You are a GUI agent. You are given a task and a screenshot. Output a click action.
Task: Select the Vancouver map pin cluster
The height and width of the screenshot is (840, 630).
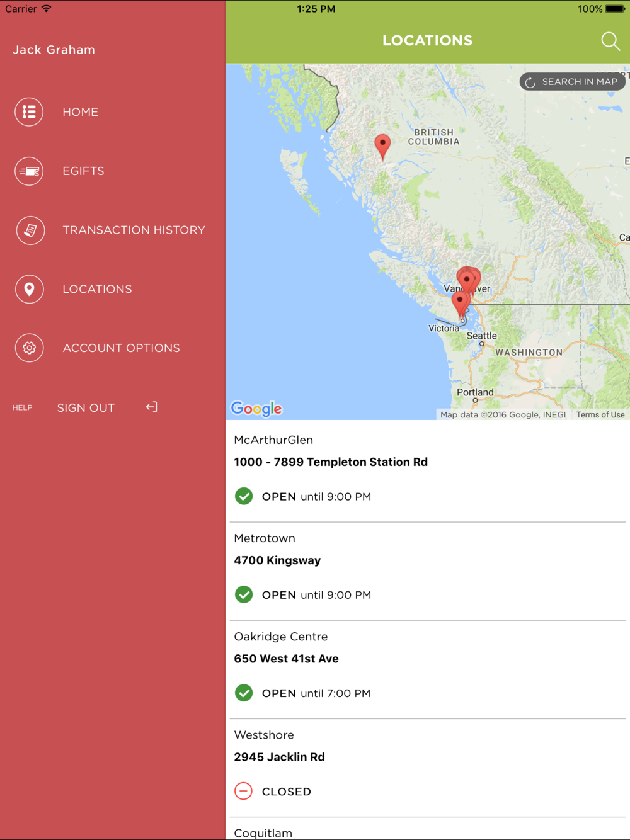[469, 280]
